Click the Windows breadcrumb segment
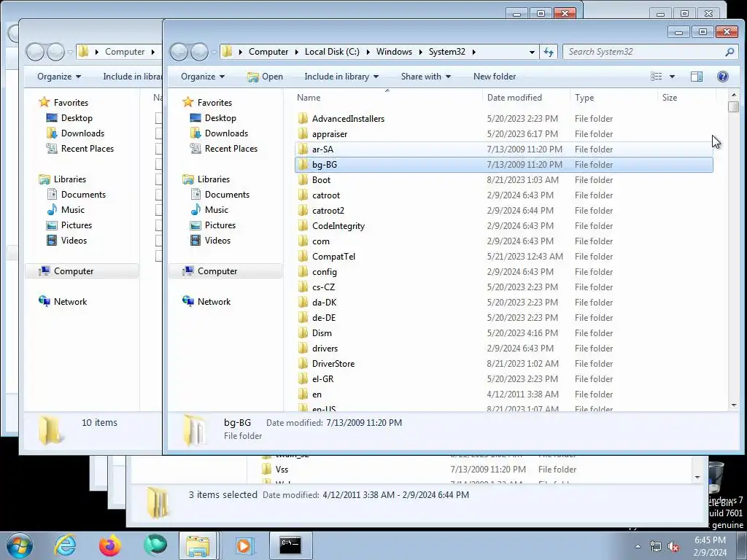Image resolution: width=747 pixels, height=560 pixels. click(x=394, y=52)
